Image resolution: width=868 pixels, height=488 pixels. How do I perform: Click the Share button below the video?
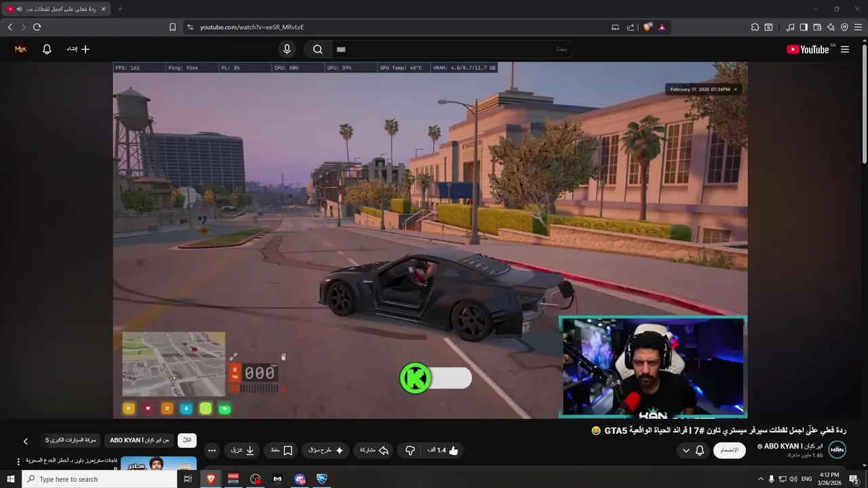coord(374,450)
